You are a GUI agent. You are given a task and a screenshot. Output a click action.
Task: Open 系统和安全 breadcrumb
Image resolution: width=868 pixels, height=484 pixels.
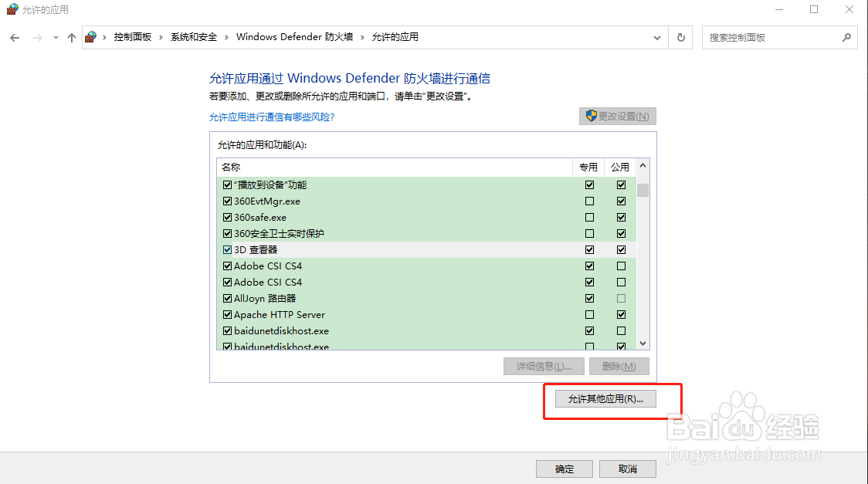[194, 37]
